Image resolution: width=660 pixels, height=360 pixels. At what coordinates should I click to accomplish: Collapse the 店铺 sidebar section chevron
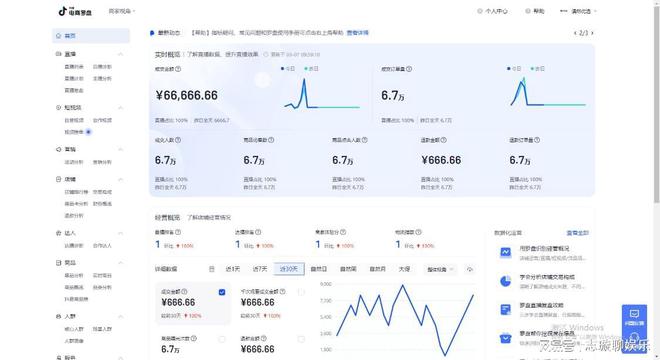click(120, 179)
